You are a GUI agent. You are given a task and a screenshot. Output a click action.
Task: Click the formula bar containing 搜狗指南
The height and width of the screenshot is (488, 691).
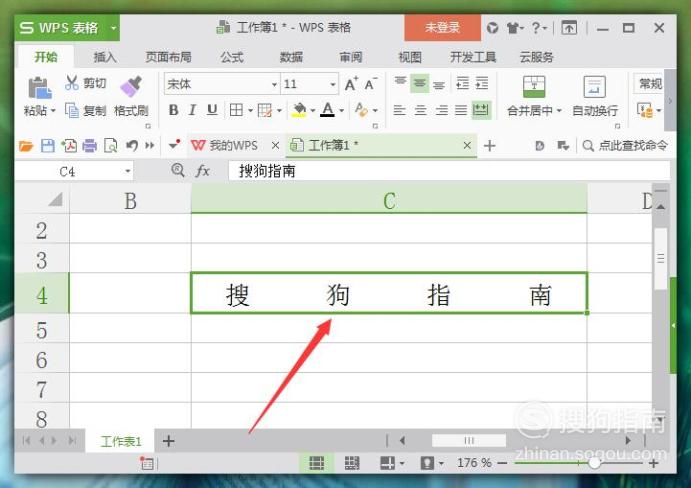[449, 171]
